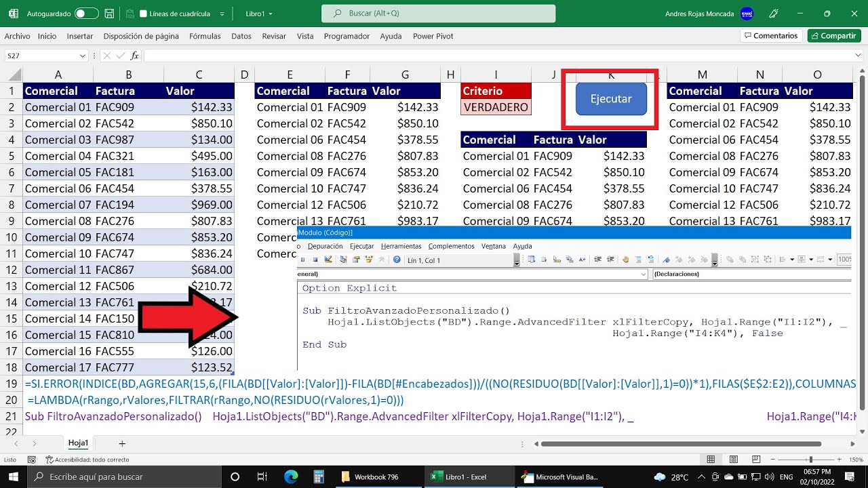
Task: Expand the VBA Object (General) combo box
Action: (x=644, y=274)
